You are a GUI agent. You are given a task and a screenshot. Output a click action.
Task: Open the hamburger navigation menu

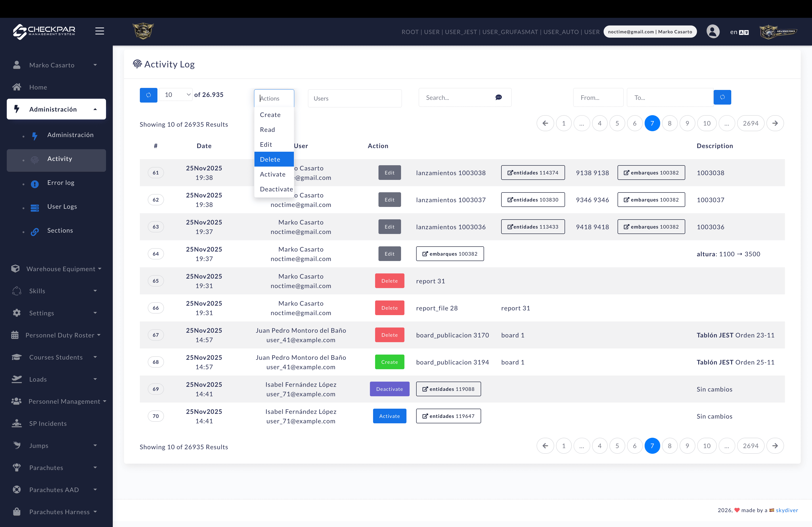click(100, 31)
